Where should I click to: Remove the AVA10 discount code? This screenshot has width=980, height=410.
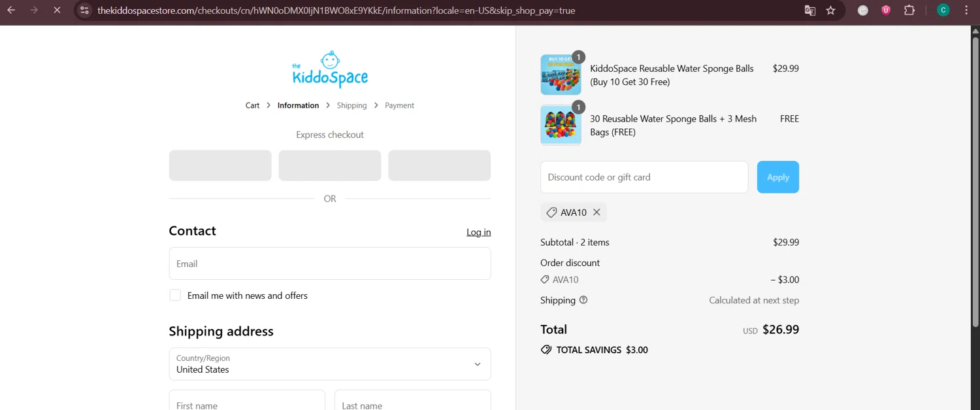coord(596,213)
